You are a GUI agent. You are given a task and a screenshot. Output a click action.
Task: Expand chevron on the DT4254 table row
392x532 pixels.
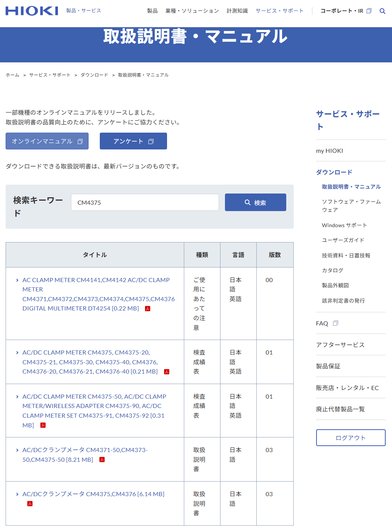(x=17, y=279)
